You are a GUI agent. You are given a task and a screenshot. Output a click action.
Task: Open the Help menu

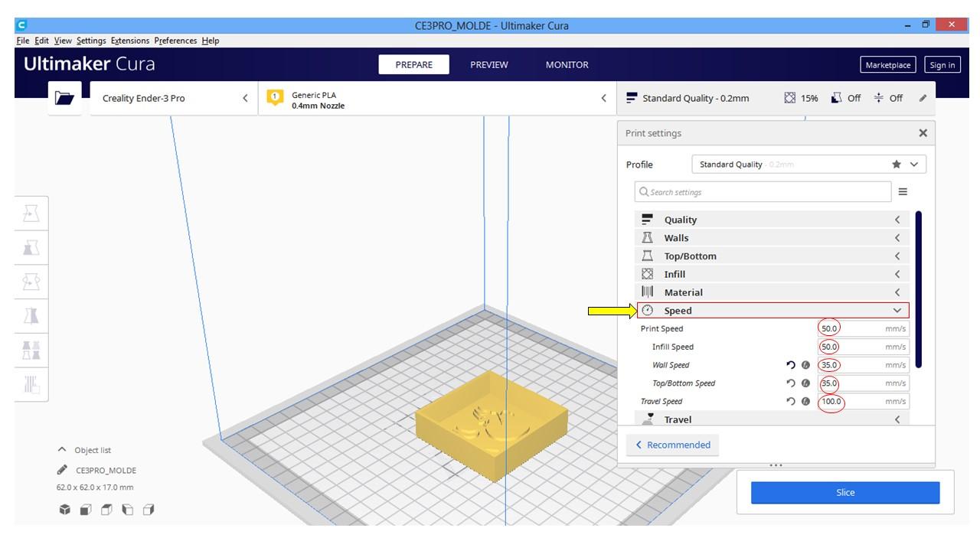[211, 41]
